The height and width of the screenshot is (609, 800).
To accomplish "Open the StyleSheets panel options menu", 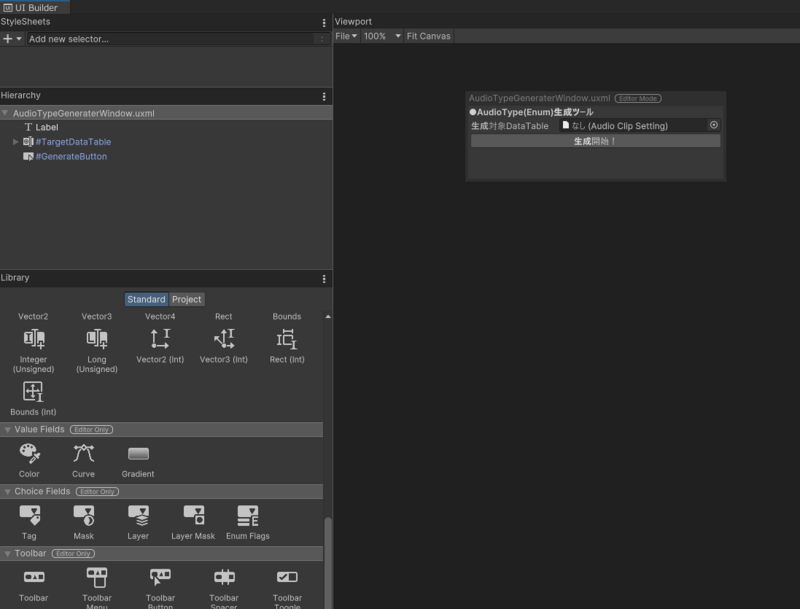I will pos(322,21).
